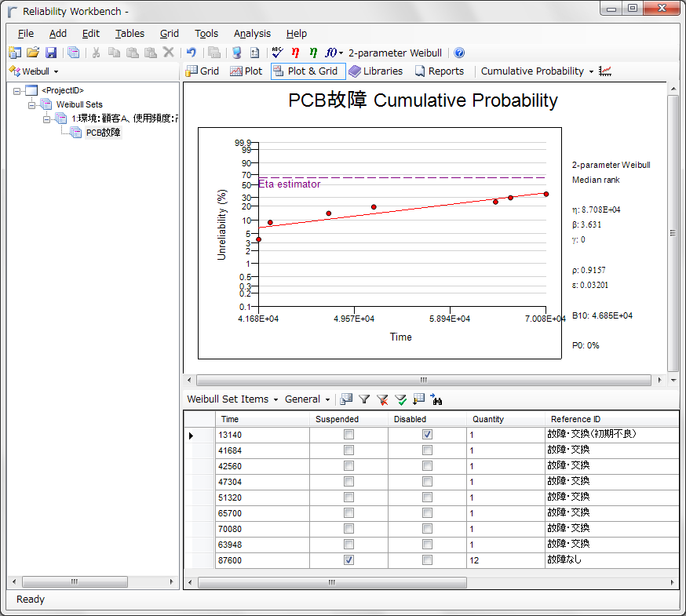The height and width of the screenshot is (616, 686).
Task: Click the Time cell showing 13140
Action: pos(262,435)
